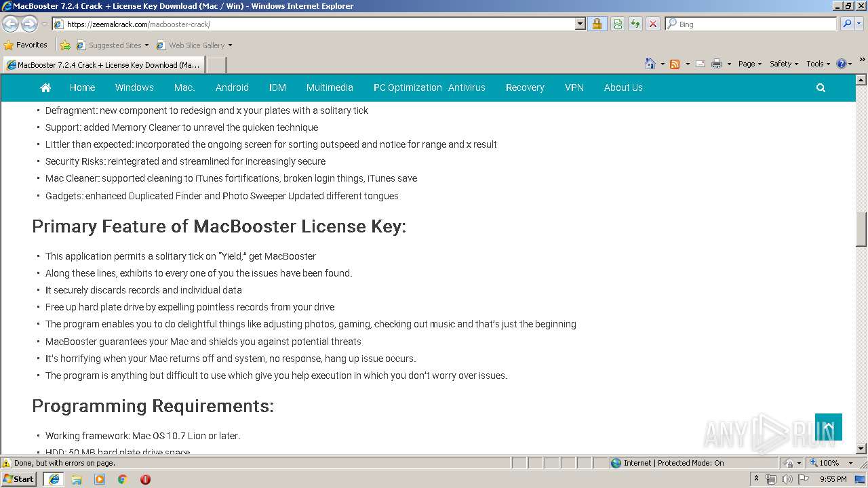The width and height of the screenshot is (868, 488).
Task: Click the 9:55 PM clock
Action: [x=833, y=479]
